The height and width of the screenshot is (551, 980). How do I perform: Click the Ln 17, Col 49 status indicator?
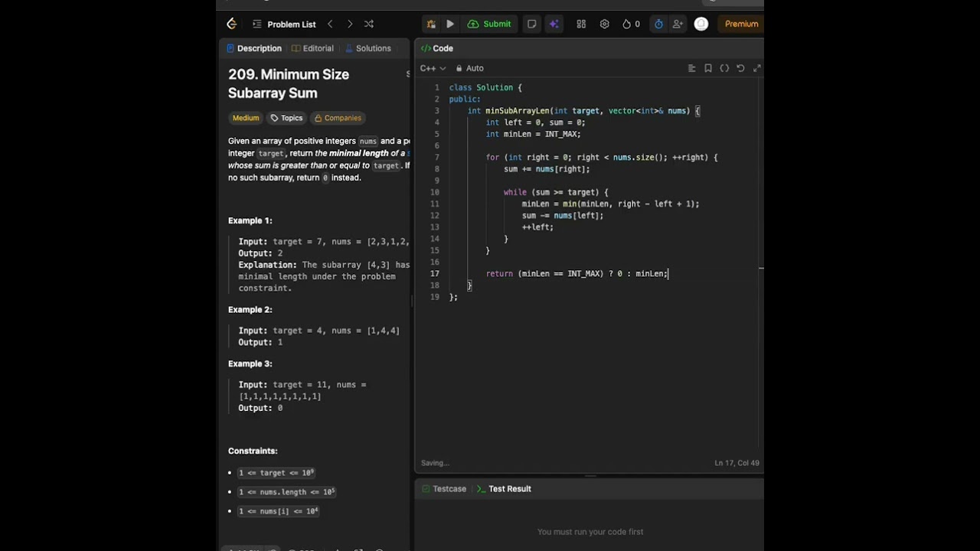(737, 463)
